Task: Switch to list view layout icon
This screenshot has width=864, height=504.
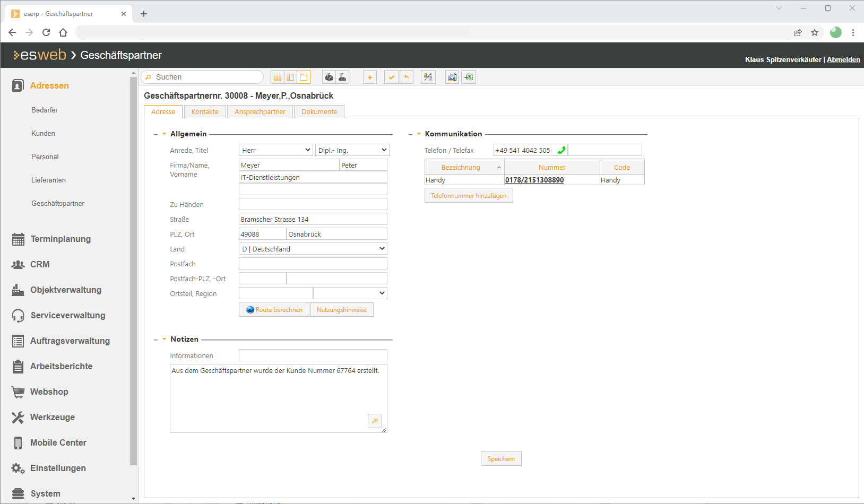Action: (278, 77)
